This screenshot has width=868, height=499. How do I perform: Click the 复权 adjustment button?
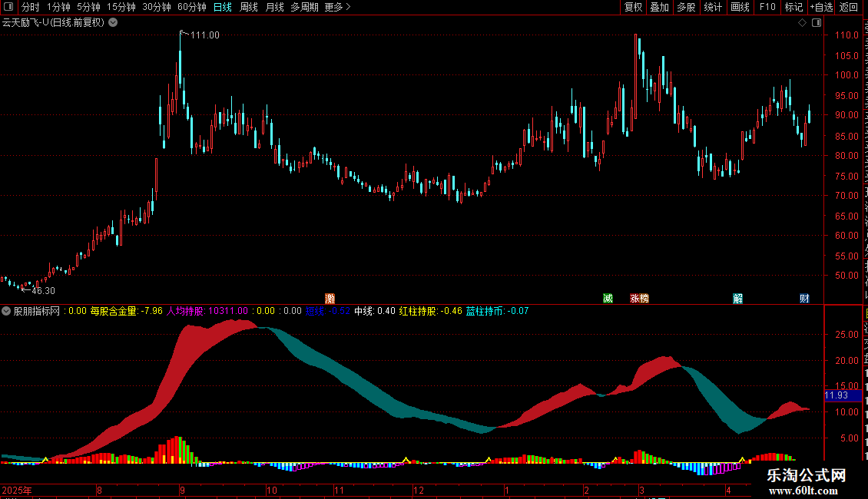pos(633,7)
